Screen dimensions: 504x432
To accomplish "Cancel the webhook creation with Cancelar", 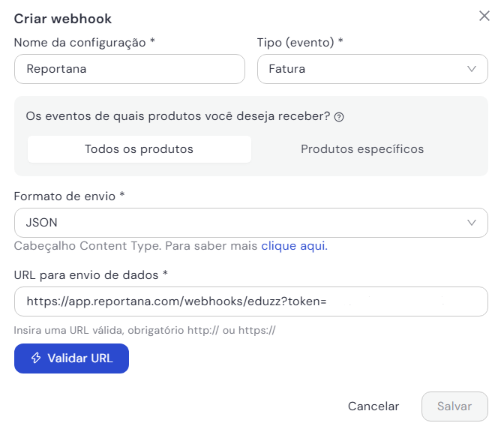I will [x=373, y=406].
